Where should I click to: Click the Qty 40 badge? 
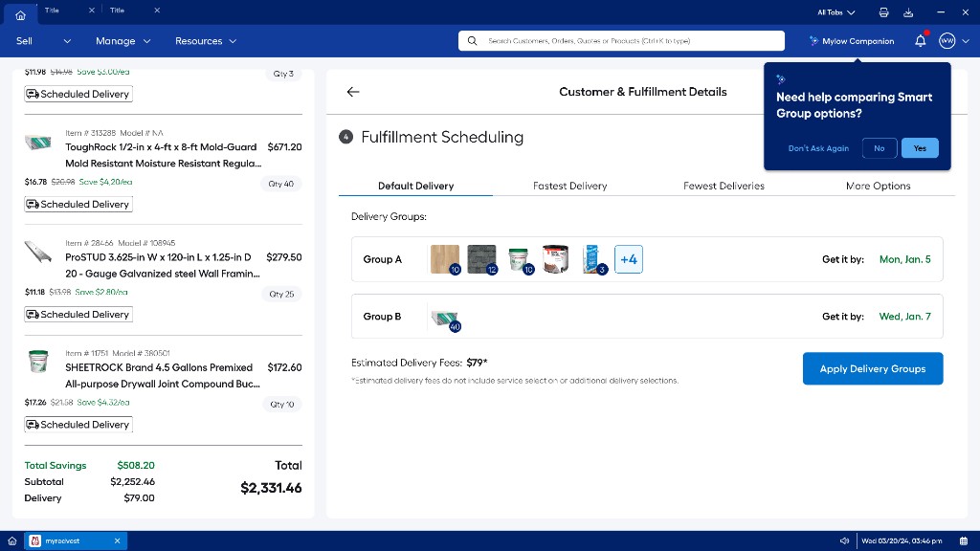pyautogui.click(x=280, y=184)
